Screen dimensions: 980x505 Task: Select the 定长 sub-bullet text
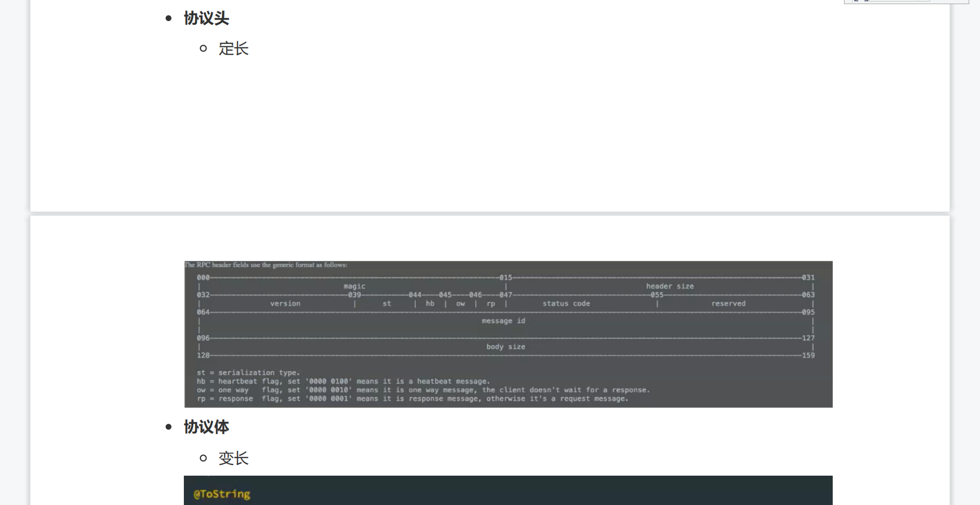pos(233,49)
